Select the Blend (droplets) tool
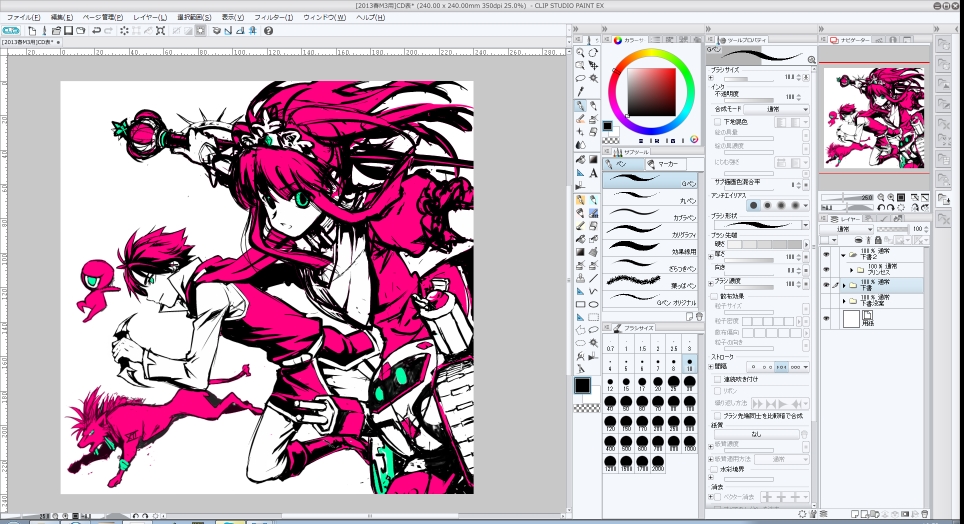 coord(580,145)
